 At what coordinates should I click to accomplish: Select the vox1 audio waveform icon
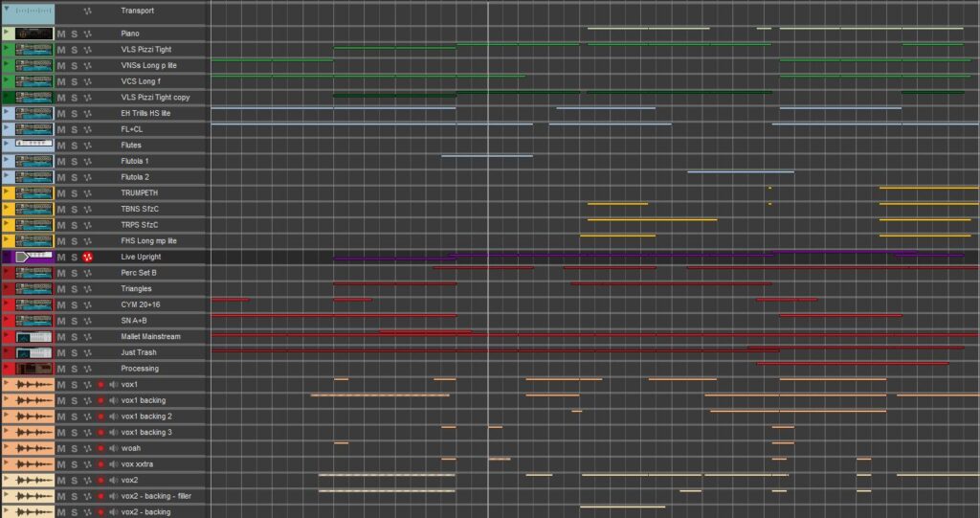[x=33, y=385]
